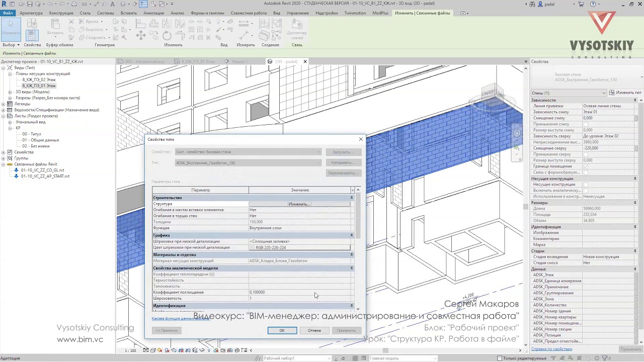Select the 01-10_VC_ZZ_AP_START.rvt linked file
Image resolution: width=644 pixels, height=362 pixels.
pyautogui.click(x=45, y=176)
